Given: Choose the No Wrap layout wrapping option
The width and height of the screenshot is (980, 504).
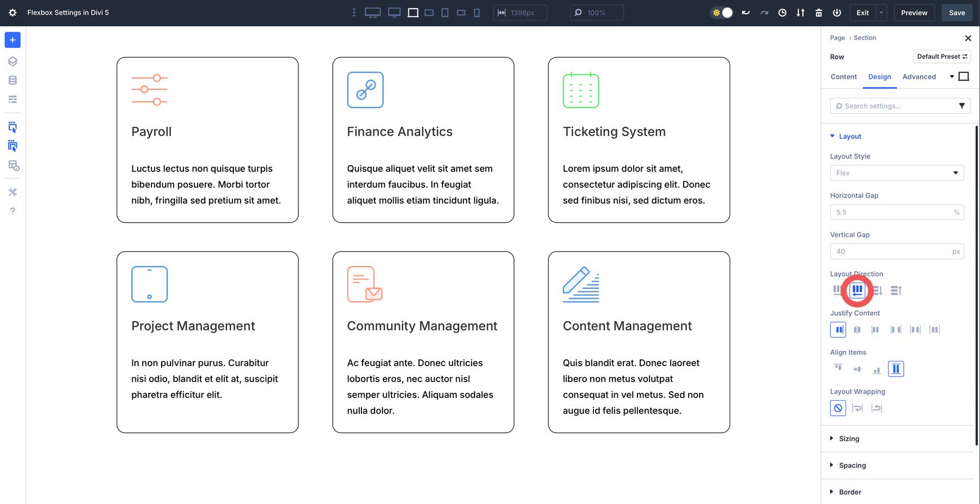Looking at the screenshot, I should [838, 408].
